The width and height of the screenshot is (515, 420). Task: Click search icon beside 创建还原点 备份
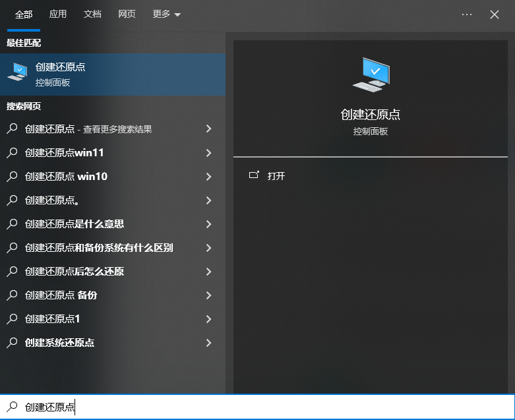12,295
